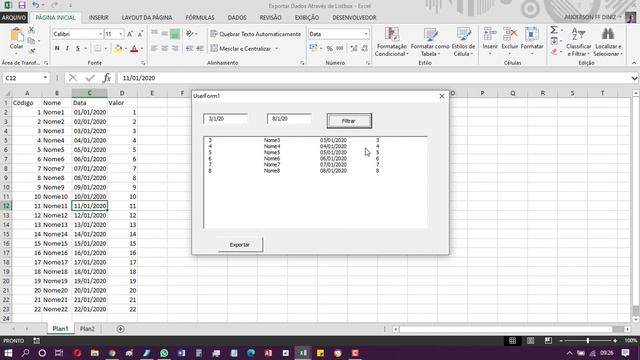Screen dimensions: 640x360
Task: Click the increase indent icon
Action: click(200, 49)
